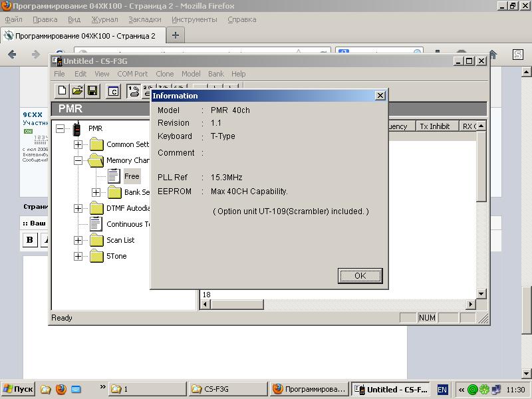
Task: Click the folder quick launch icon
Action: 46,389
